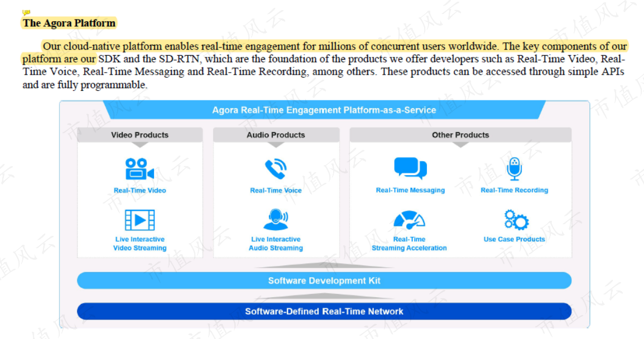Click the Streaming Acceleration speedometer icon
Screen dimensions: 644x339
pyautogui.click(x=409, y=220)
